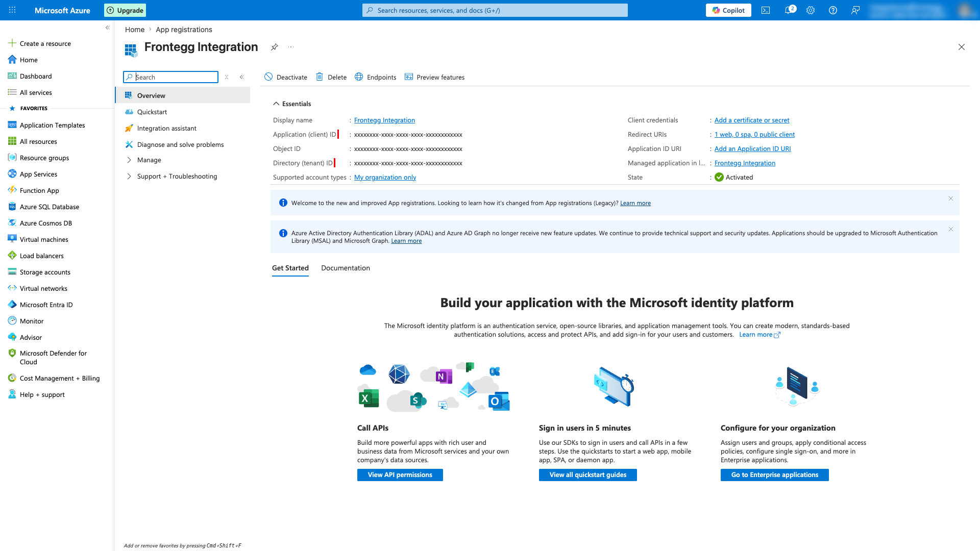
Task: Click the Dashboard icon in sidebar
Action: [12, 76]
